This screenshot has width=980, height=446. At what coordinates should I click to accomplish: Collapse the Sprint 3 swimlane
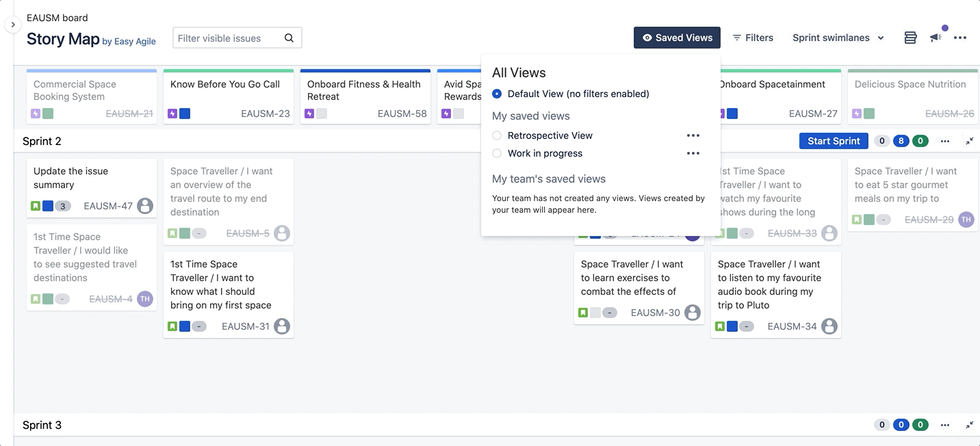point(970,425)
